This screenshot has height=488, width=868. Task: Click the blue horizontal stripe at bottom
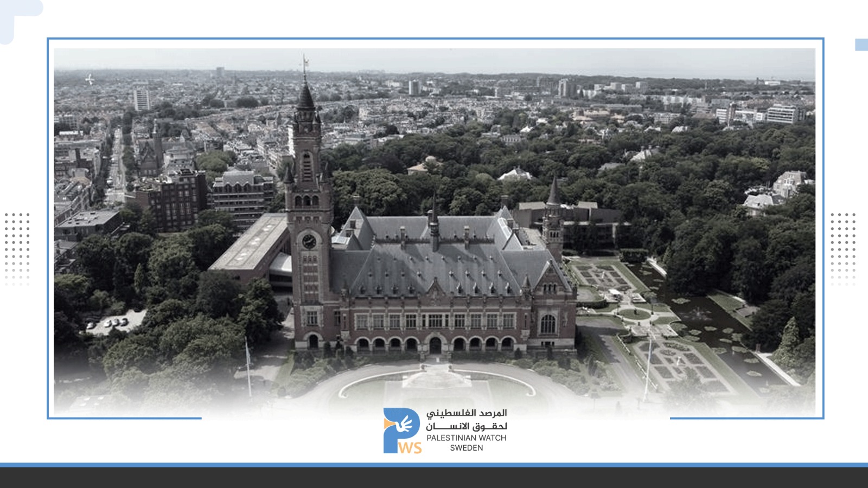[x=434, y=465]
